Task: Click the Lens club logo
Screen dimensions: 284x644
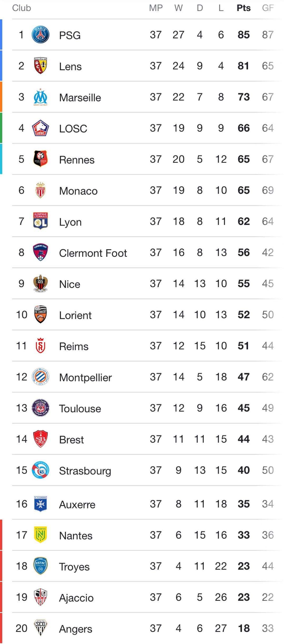Action: tap(40, 66)
